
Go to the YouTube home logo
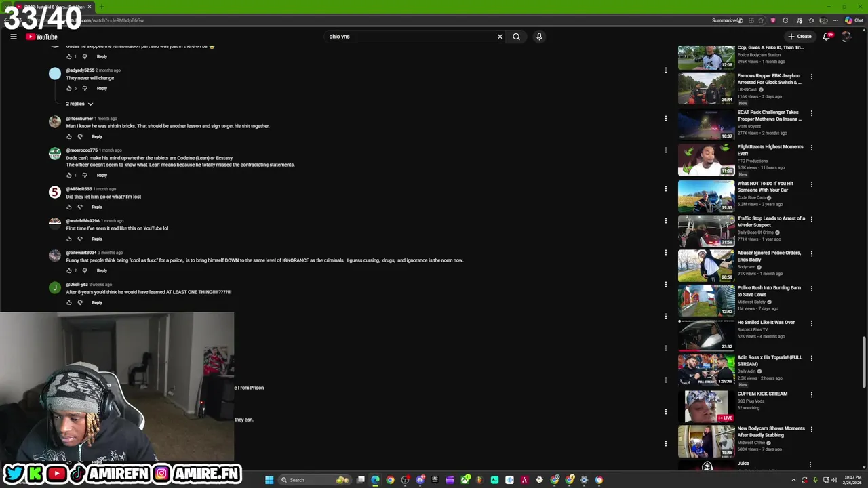pyautogui.click(x=41, y=37)
